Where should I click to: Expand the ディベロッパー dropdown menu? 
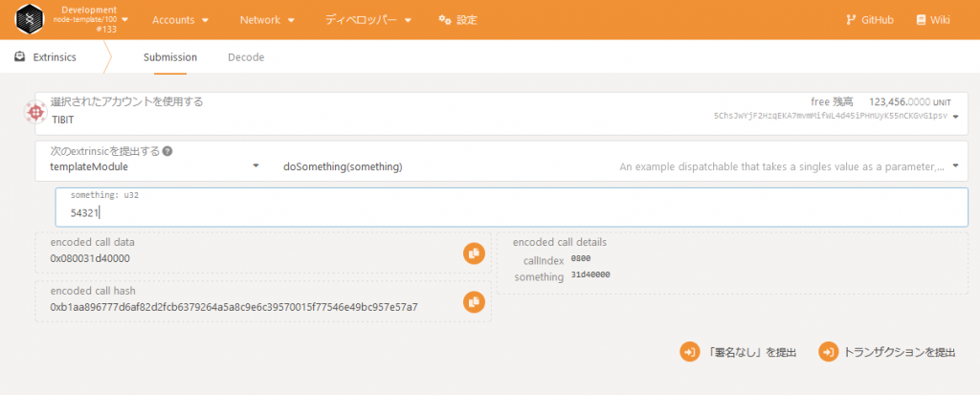[368, 19]
